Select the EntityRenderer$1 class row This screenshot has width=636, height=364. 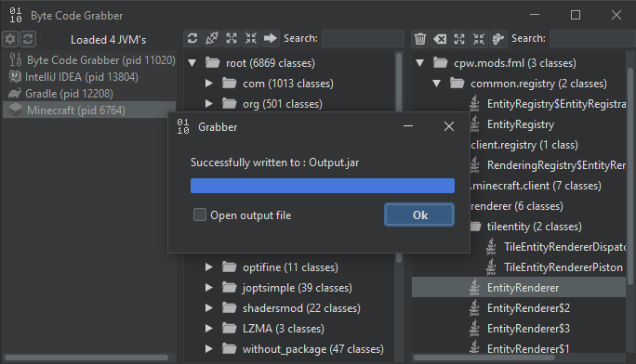pyautogui.click(x=528, y=348)
